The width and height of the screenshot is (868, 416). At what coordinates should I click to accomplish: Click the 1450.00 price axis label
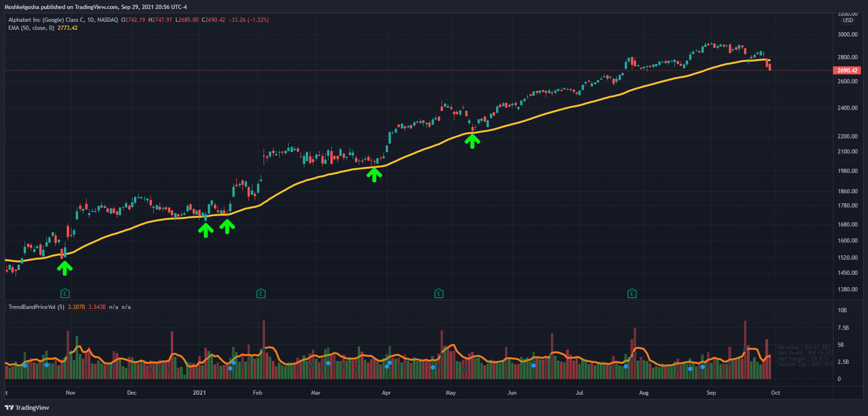847,273
